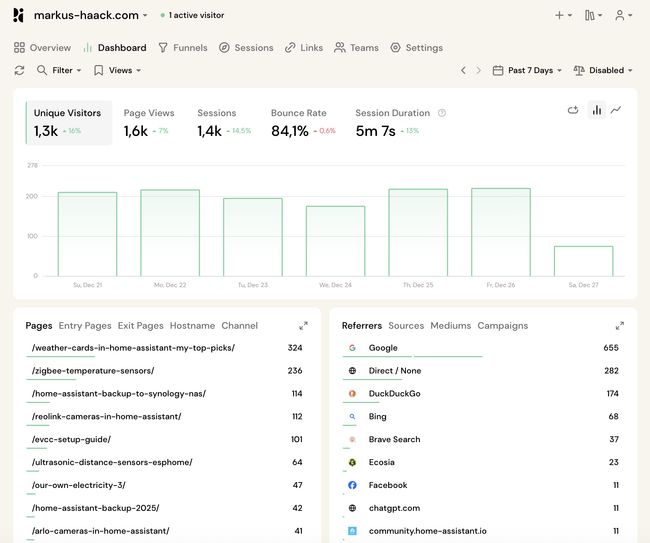Open the Views dropdown
The height and width of the screenshot is (543, 650).
pos(117,70)
